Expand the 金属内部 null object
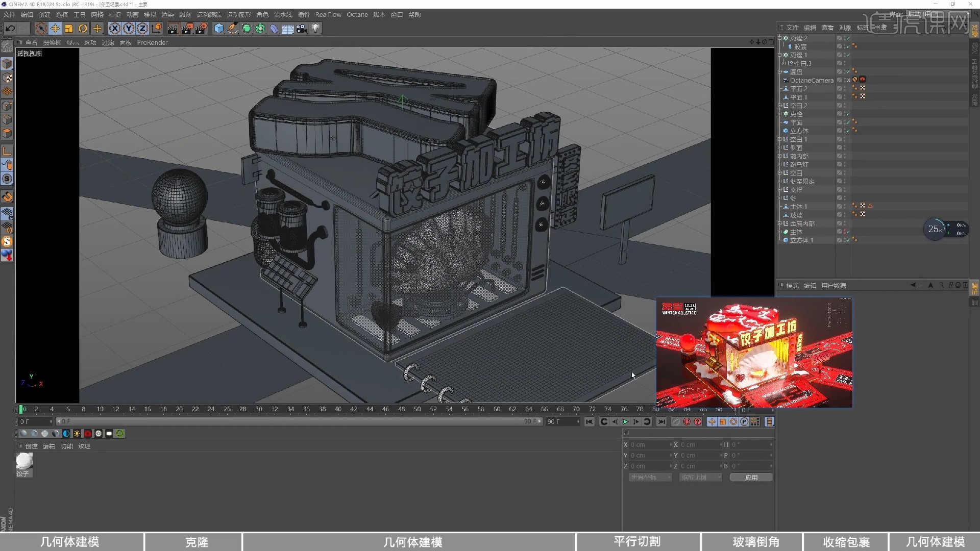The width and height of the screenshot is (980, 551). click(x=779, y=223)
